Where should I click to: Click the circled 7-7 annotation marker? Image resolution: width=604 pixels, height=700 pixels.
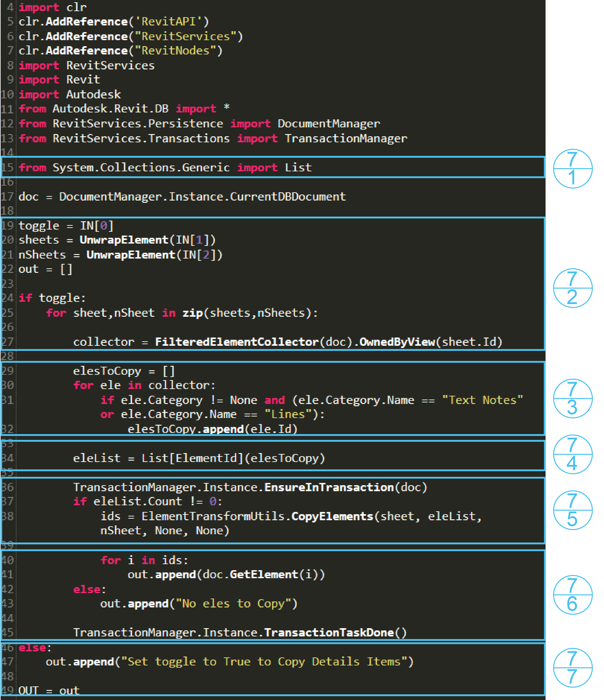click(x=573, y=668)
